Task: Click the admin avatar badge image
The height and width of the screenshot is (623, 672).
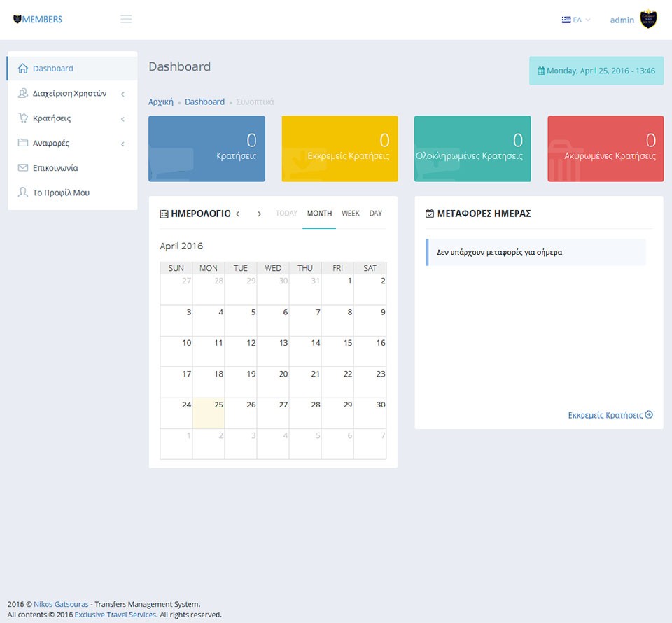Action: [648, 20]
